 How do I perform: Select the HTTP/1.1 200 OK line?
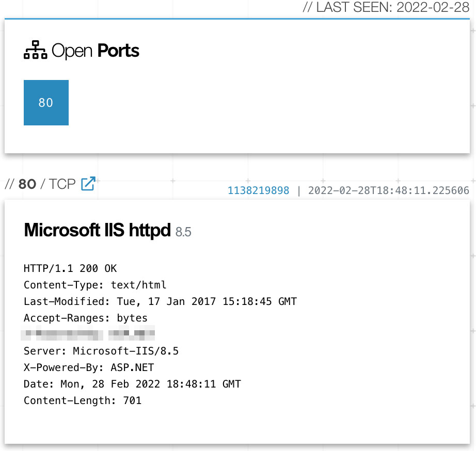tap(70, 268)
